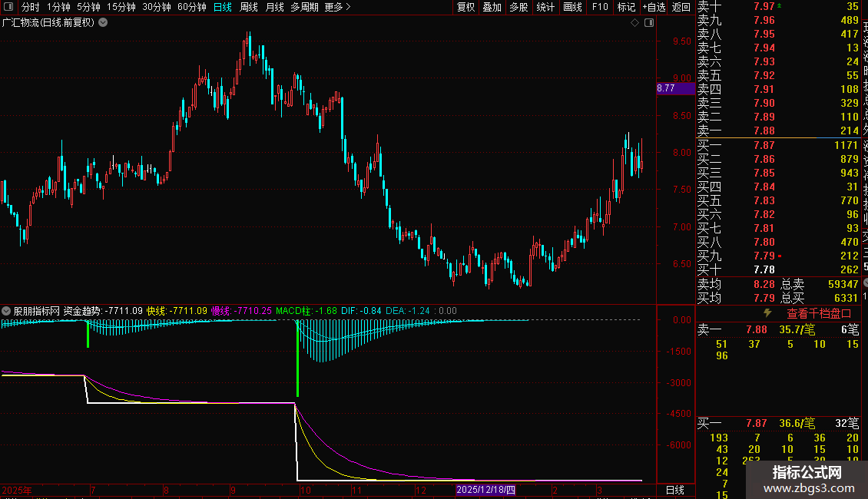Click the 卖一 queue header with 6笔
Viewport: 868px width, 499px height.
[x=778, y=329]
